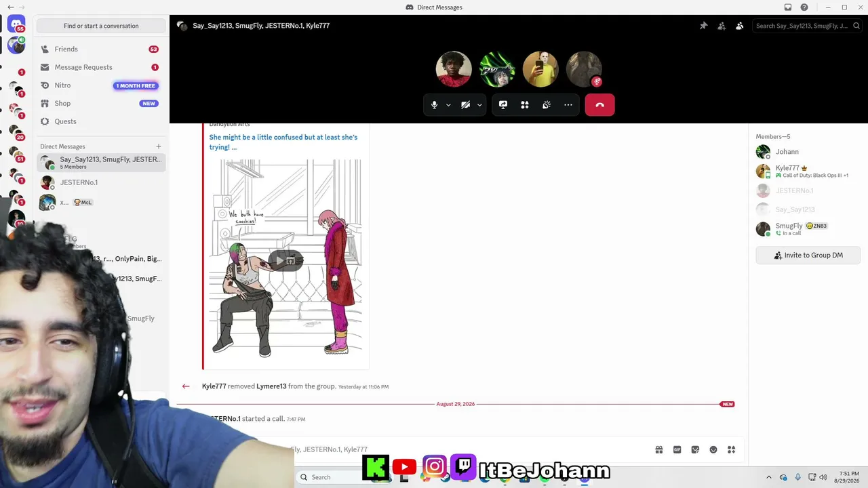Share your screen in the call

tap(503, 105)
